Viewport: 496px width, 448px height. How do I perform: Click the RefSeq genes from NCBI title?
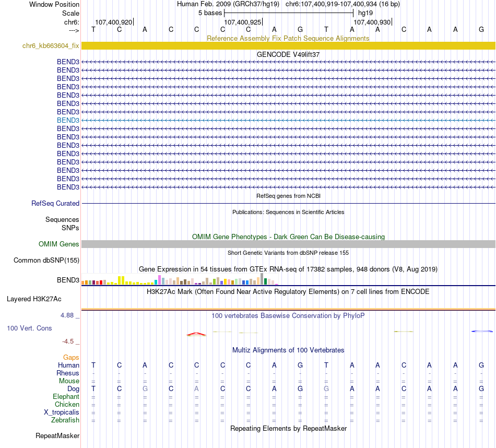coord(288,196)
